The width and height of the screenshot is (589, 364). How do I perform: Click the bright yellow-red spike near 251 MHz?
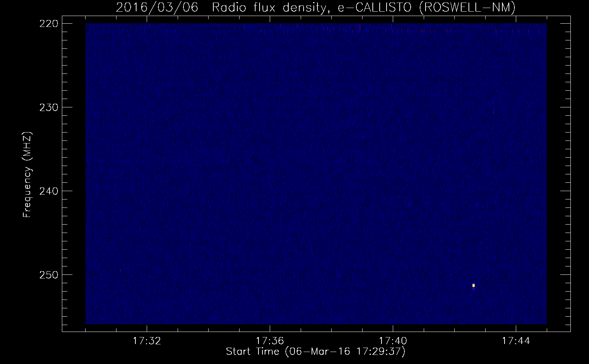pyautogui.click(x=474, y=286)
